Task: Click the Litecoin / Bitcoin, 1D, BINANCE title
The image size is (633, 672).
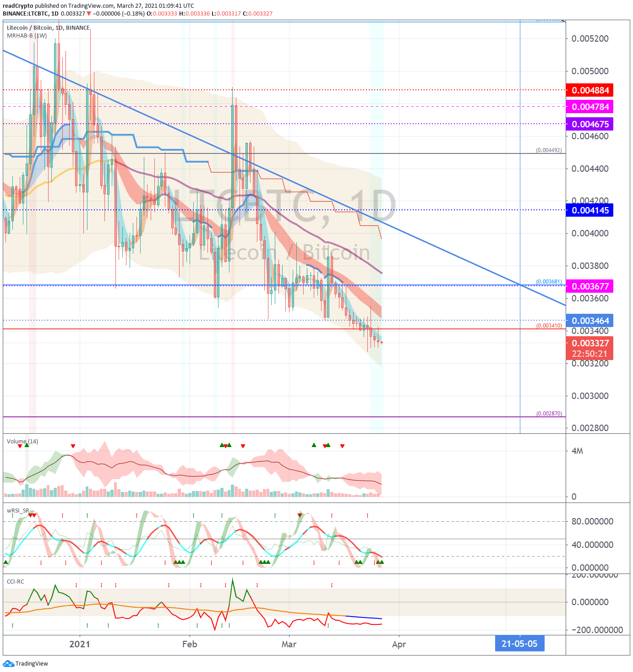Action: (48, 27)
